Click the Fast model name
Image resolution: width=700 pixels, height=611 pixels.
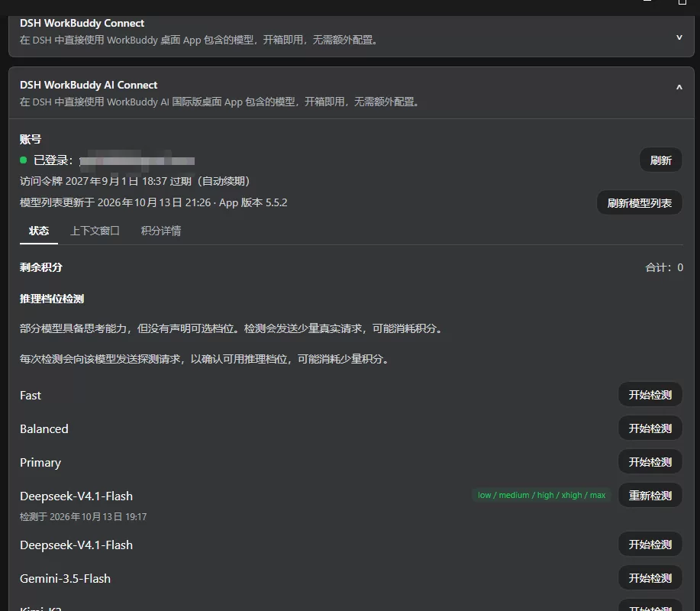tap(31, 396)
